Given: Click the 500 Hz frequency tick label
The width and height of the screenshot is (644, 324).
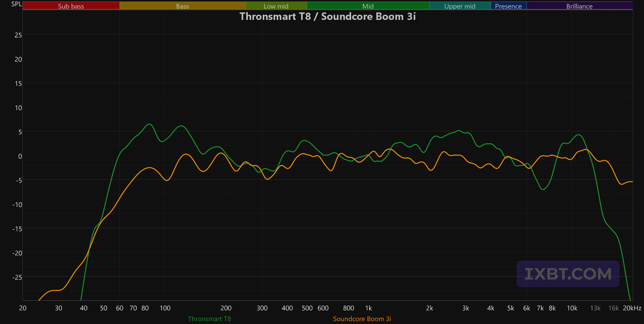Looking at the screenshot, I should [x=307, y=308].
